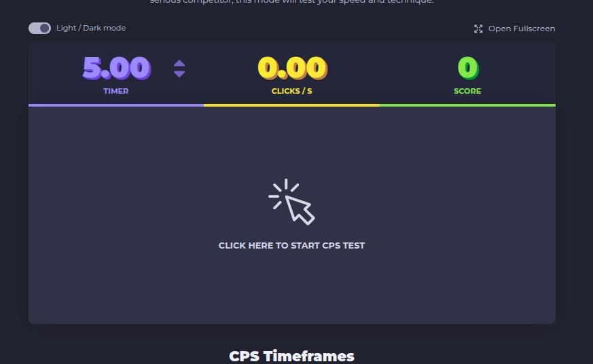
Task: Click the CLICKS / S label
Action: click(291, 91)
